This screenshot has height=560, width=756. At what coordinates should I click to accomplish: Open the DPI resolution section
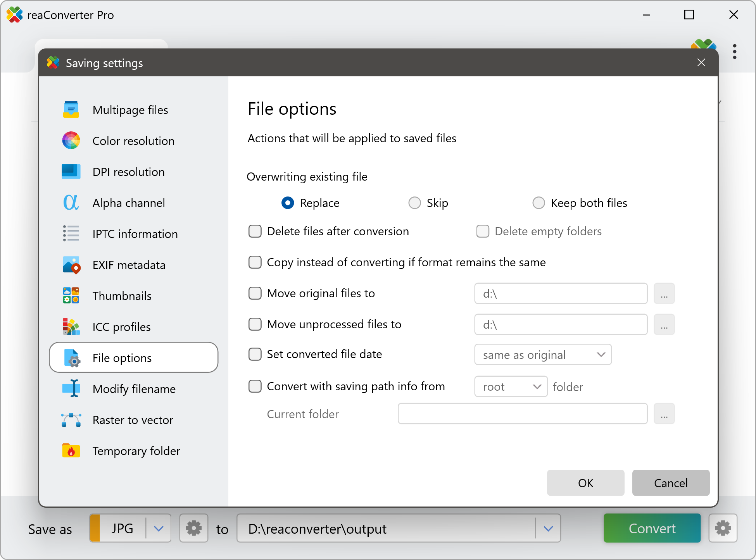[x=128, y=172]
